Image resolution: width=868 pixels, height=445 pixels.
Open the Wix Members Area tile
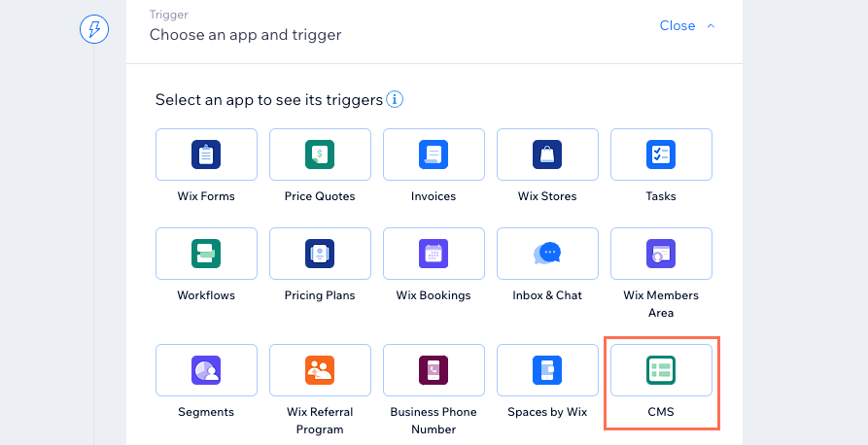coord(661,254)
